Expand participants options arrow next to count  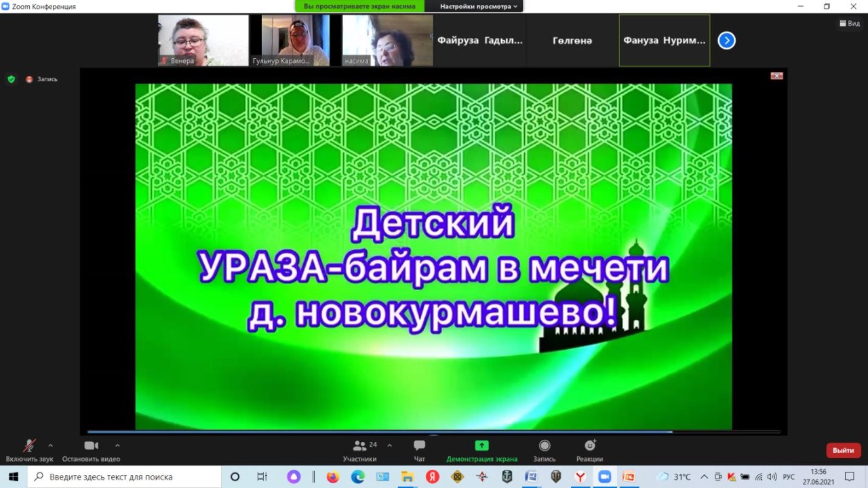tap(389, 445)
